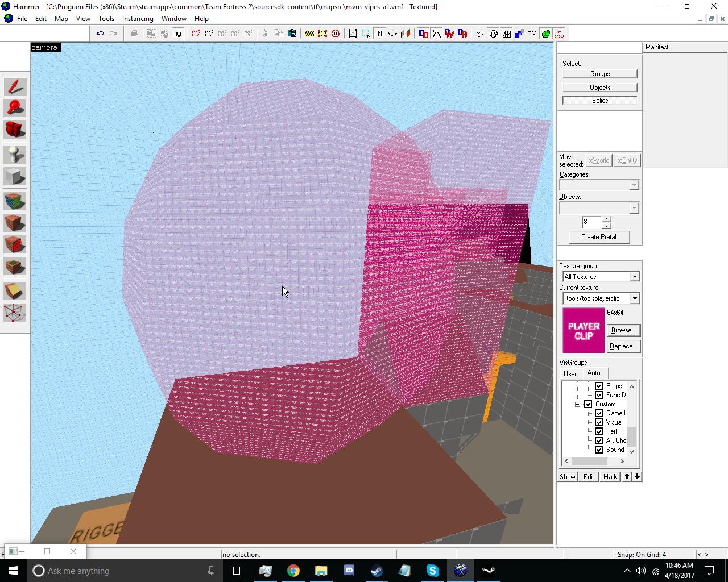
Task: Click the Mark visgroup button
Action: (610, 477)
